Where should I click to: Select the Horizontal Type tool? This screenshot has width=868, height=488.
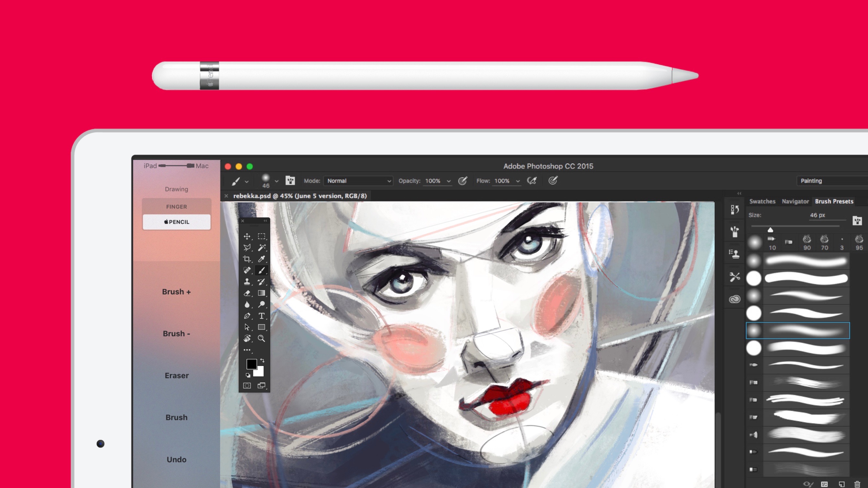point(262,316)
